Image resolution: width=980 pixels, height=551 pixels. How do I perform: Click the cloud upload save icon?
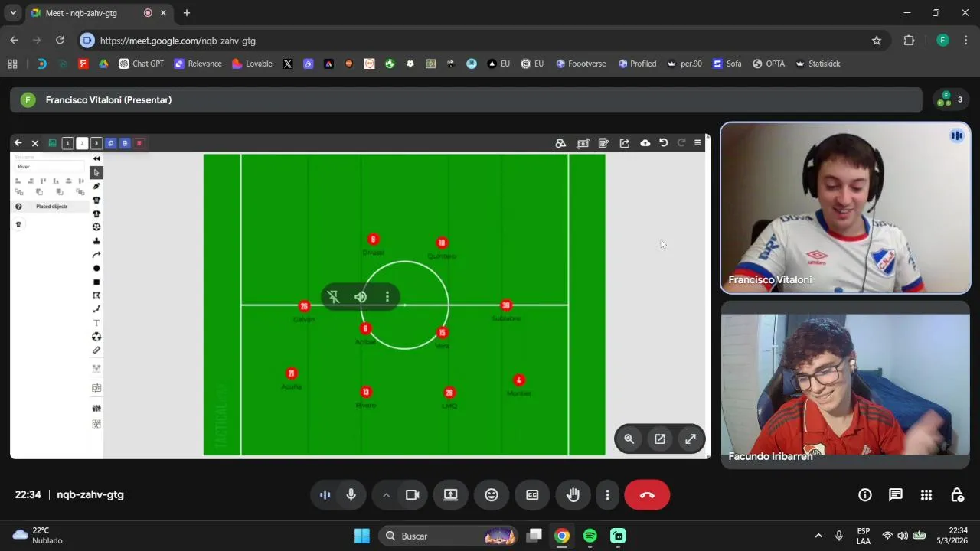645,143
